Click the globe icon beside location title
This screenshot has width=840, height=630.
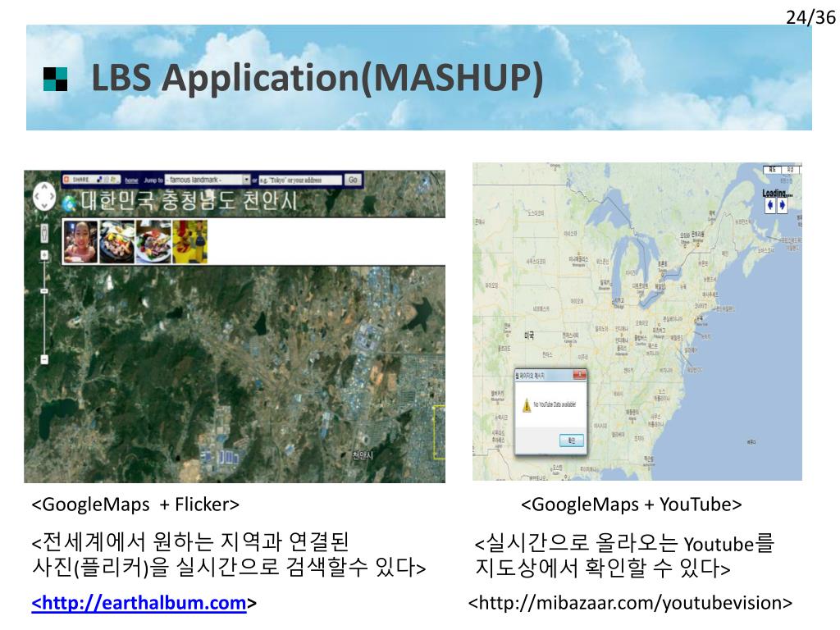coord(69,203)
